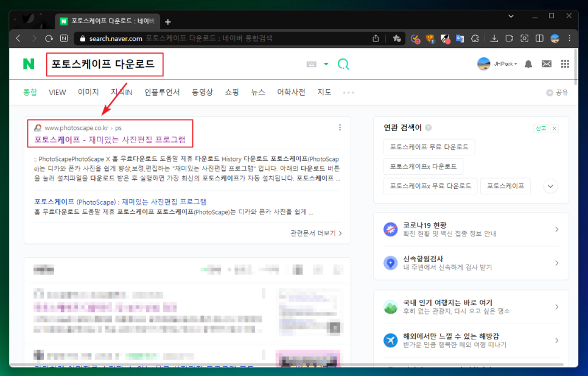The height and width of the screenshot is (376, 588).
Task: Switch to the 동영상 tab
Action: coord(202,92)
